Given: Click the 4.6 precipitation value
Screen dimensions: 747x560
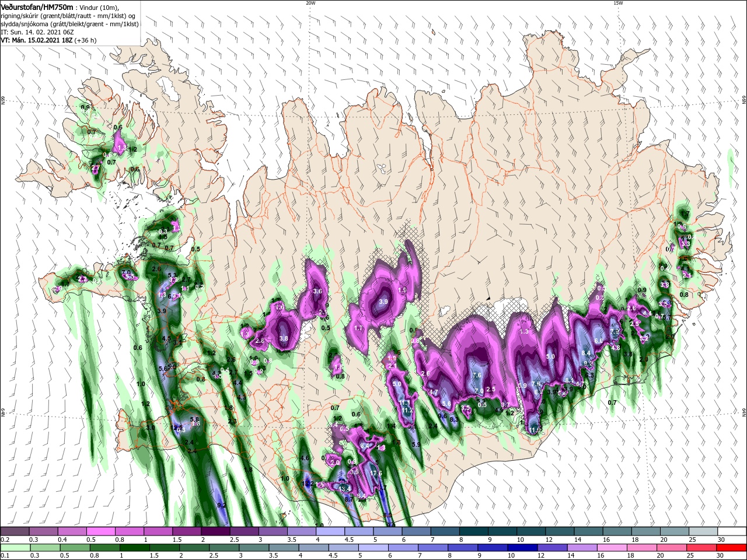Looking at the screenshot, I should click(x=305, y=459).
